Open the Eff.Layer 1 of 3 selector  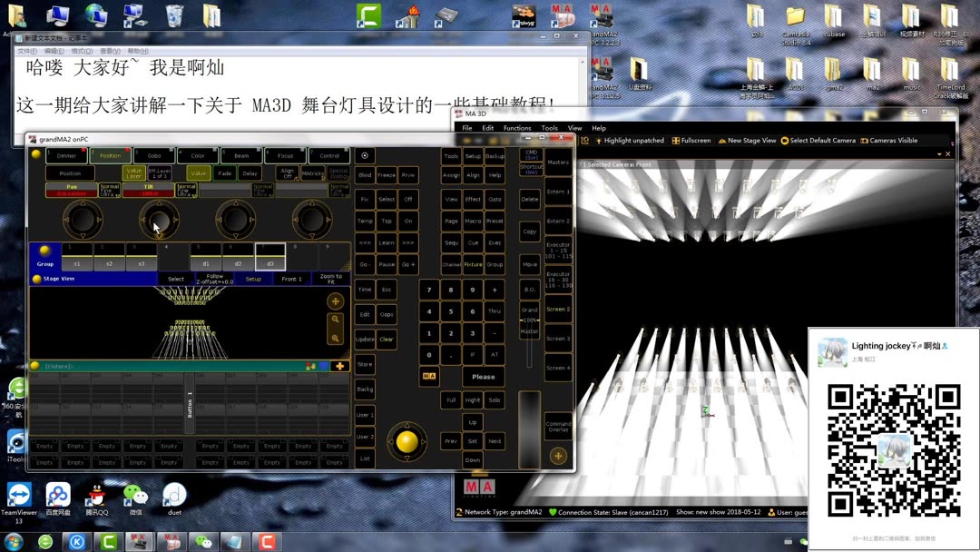pyautogui.click(x=159, y=173)
